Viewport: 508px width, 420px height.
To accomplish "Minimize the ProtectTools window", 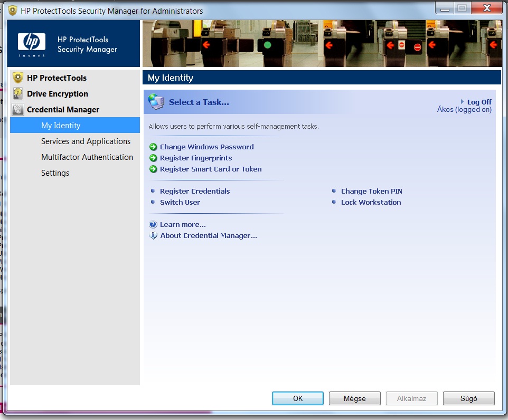I will click(x=445, y=8).
